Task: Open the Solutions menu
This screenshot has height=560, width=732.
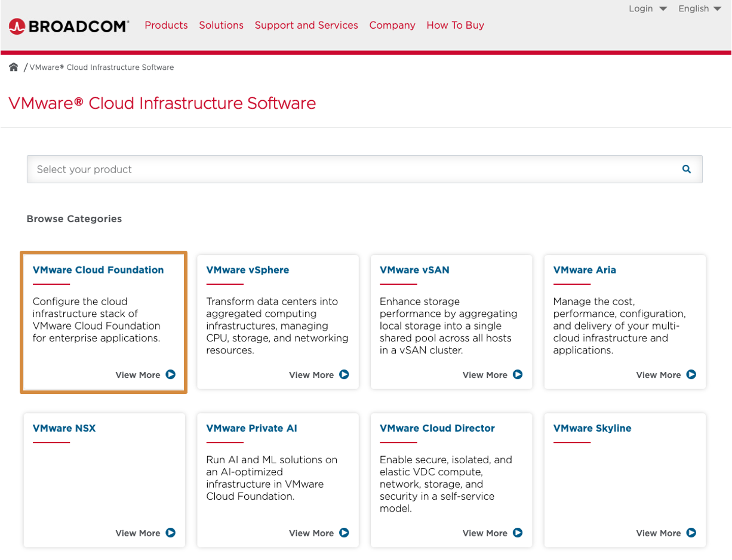Action: tap(221, 25)
